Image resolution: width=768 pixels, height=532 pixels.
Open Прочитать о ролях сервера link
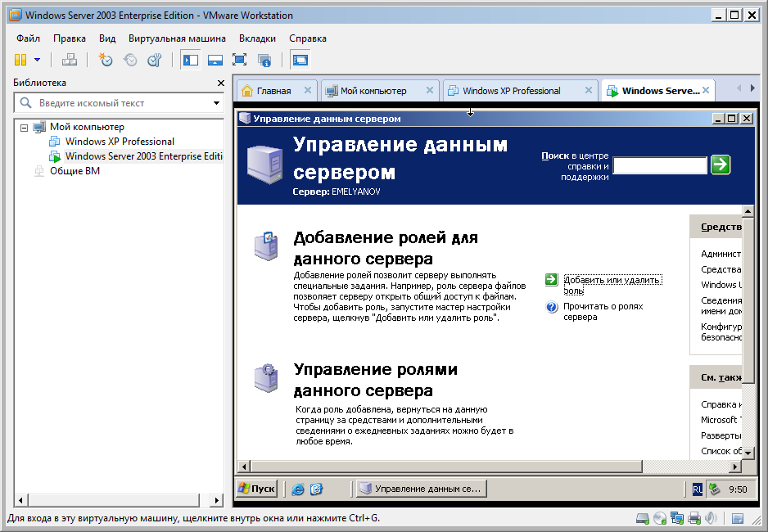pos(603,311)
